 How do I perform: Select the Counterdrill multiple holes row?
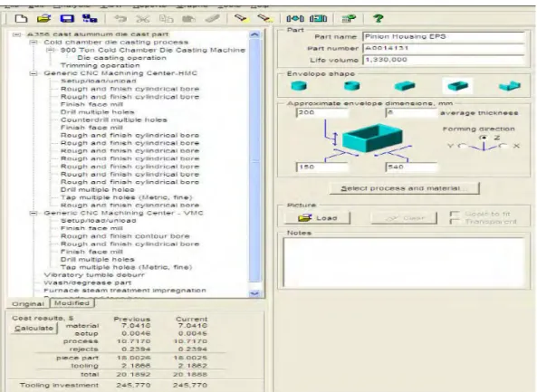[114, 120]
